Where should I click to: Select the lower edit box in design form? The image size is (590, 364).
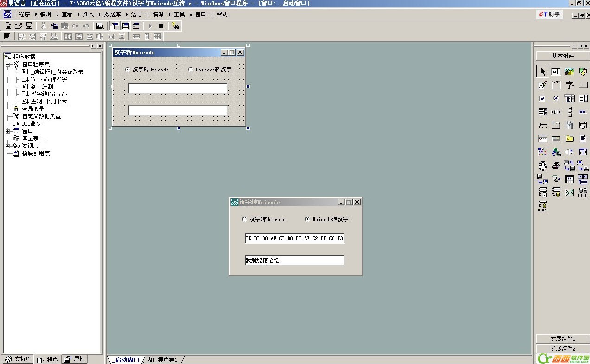[178, 111]
